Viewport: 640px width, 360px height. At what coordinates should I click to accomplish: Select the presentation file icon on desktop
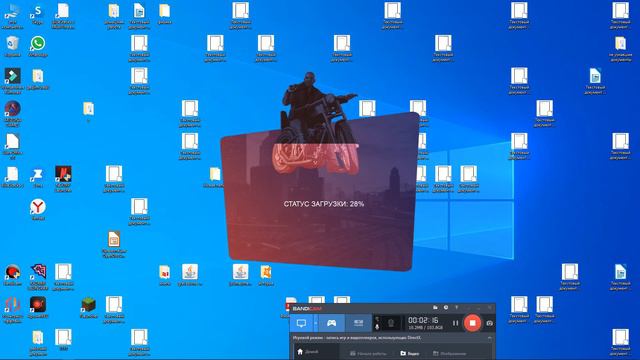(114, 244)
